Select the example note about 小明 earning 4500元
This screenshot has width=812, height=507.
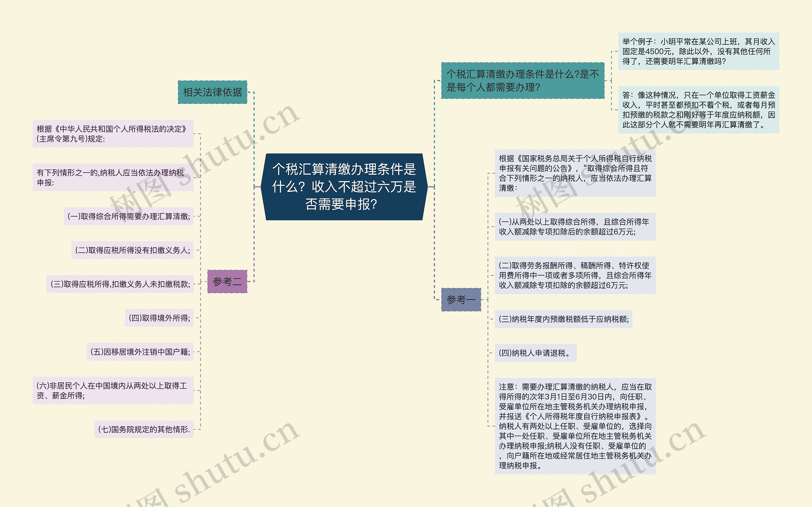(x=698, y=51)
